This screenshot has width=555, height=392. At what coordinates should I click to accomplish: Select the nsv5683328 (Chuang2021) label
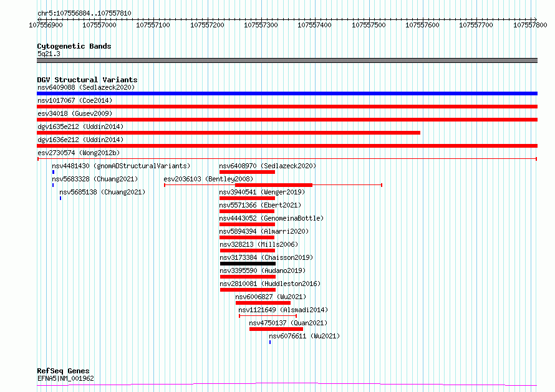point(95,179)
